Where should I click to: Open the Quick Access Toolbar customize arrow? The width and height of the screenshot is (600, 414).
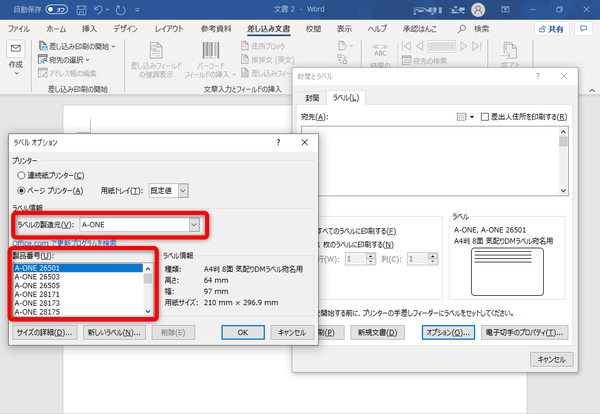[x=137, y=10]
